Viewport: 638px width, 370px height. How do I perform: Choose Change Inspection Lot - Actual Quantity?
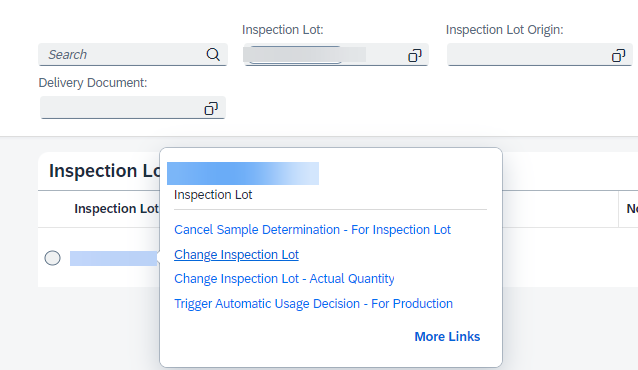click(284, 278)
